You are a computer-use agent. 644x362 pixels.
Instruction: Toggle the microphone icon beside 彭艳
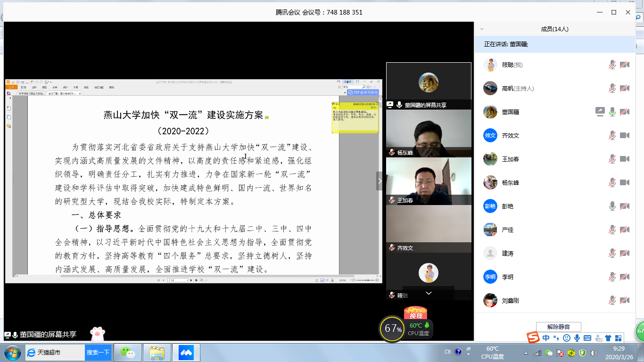click(612, 206)
